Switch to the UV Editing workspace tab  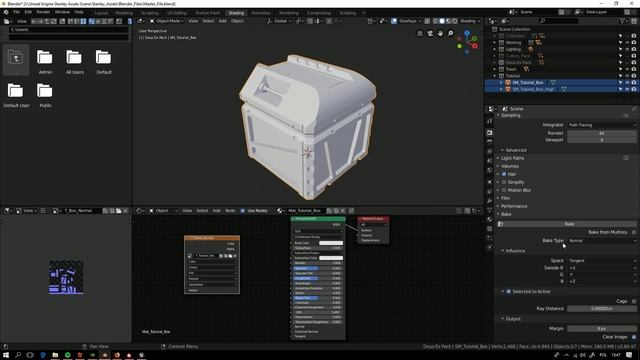[x=177, y=13]
